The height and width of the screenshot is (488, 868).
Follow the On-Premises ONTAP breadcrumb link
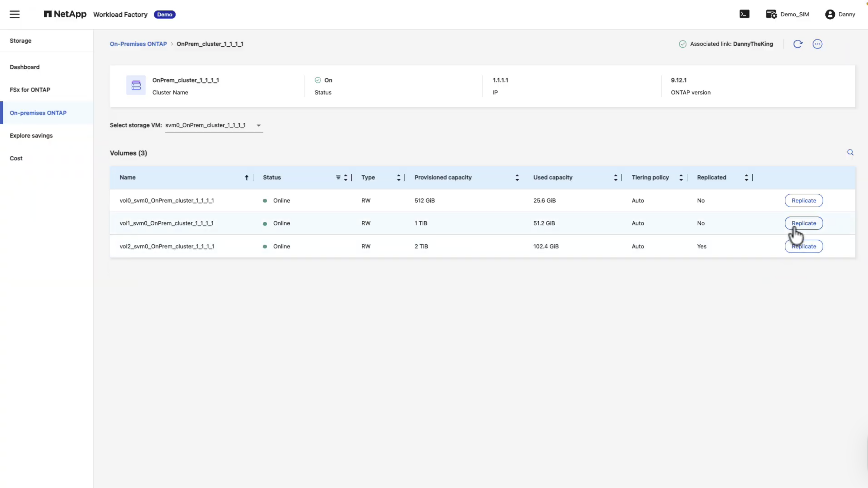pyautogui.click(x=138, y=44)
